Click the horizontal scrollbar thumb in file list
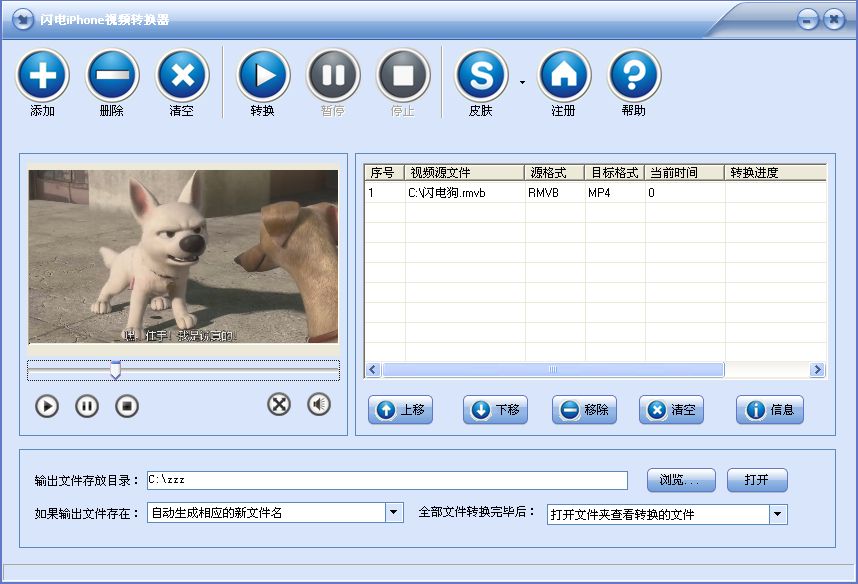Viewport: 858px width, 584px height. point(553,369)
